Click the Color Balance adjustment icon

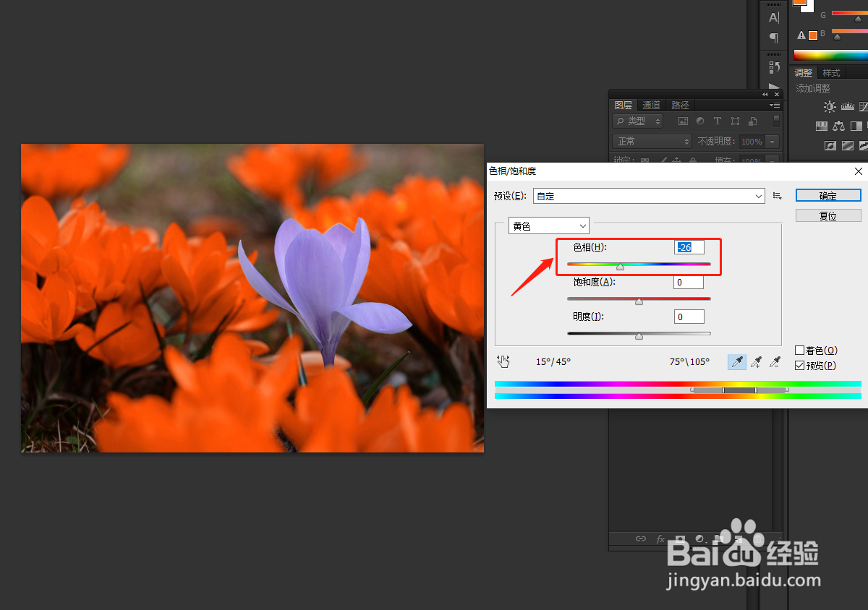tap(839, 126)
